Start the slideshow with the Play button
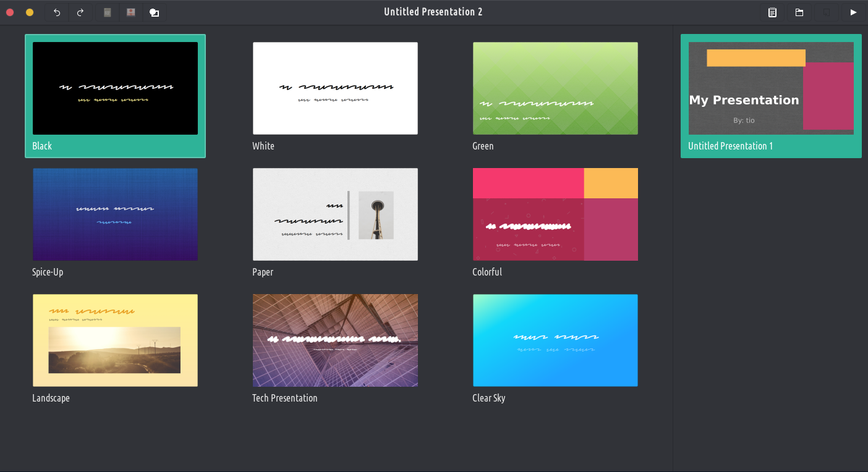The image size is (868, 472). point(853,12)
